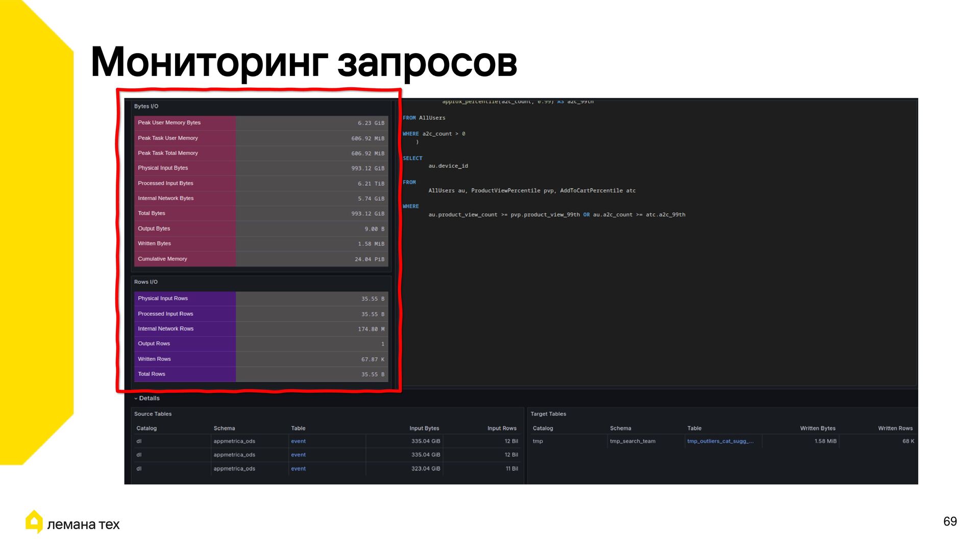Sort by Input Bytes column header
Screen dimensions: 980x551
point(424,428)
